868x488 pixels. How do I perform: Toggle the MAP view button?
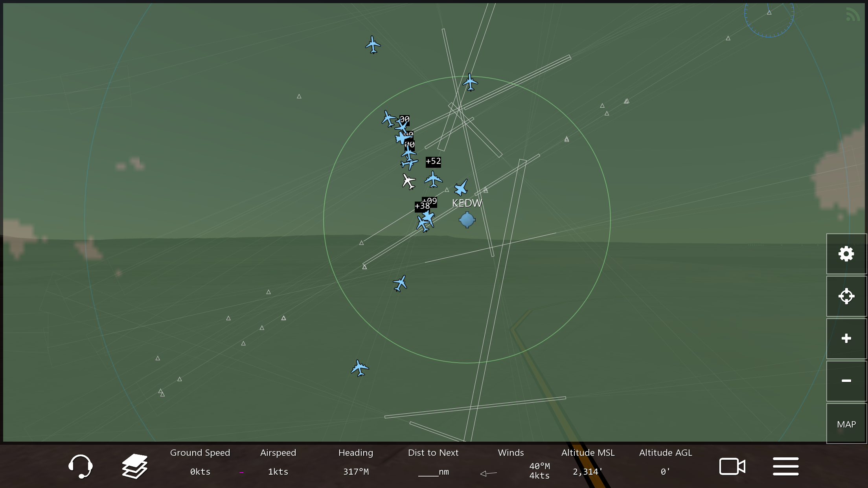tap(846, 424)
